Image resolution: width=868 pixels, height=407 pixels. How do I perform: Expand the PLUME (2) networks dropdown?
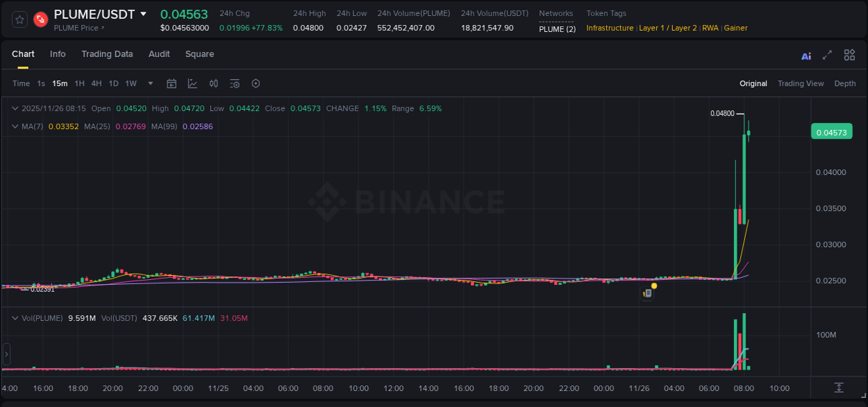556,28
